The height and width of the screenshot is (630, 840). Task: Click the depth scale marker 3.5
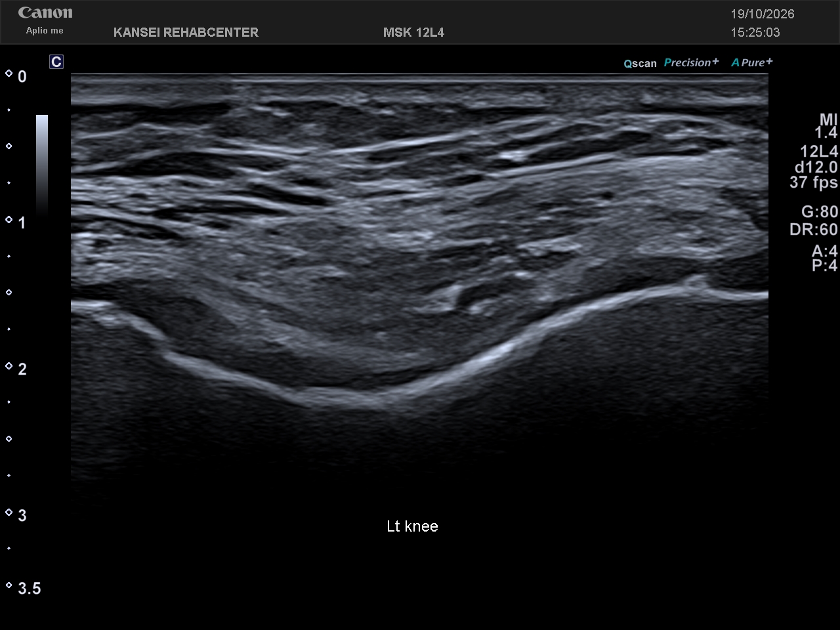29,589
